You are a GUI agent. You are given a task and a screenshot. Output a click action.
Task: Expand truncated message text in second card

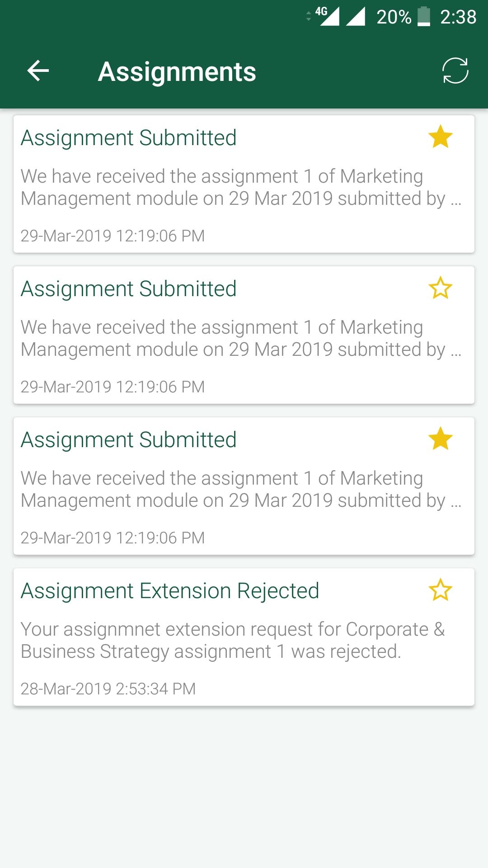(241, 338)
